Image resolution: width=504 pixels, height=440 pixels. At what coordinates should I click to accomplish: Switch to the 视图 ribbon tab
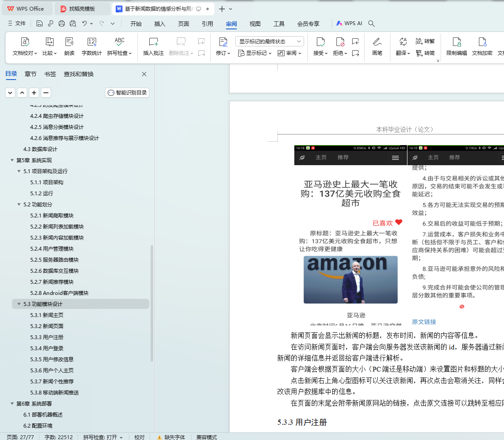tap(255, 23)
